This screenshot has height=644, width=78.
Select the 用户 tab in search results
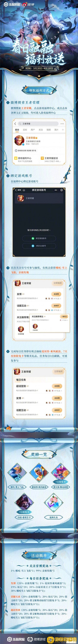(33, 130)
